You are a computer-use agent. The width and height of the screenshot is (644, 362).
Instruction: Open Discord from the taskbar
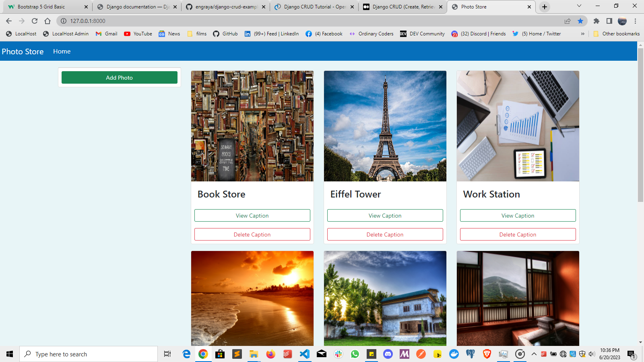pos(388,354)
